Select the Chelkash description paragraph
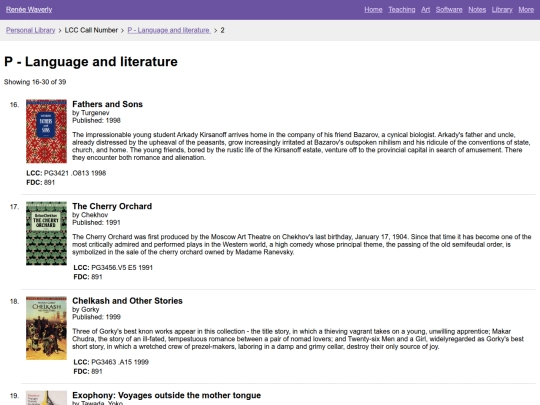This screenshot has height=405, width=540. coord(298,339)
